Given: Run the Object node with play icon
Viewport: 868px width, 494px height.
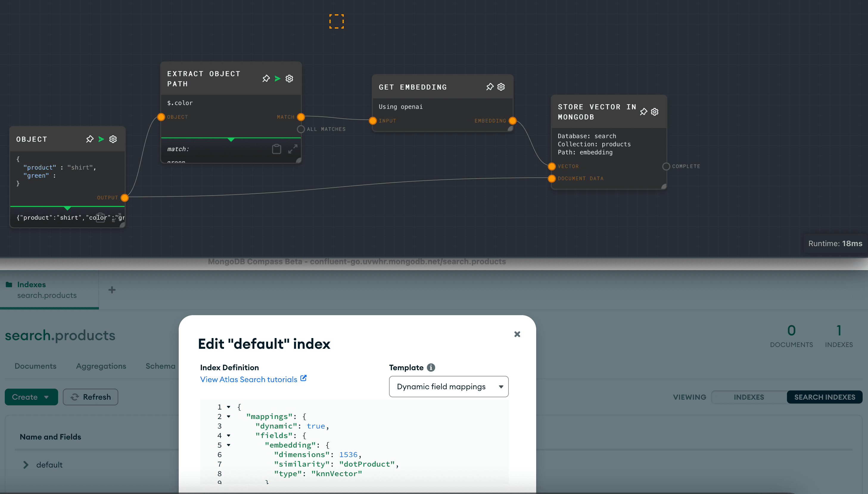Looking at the screenshot, I should [101, 139].
